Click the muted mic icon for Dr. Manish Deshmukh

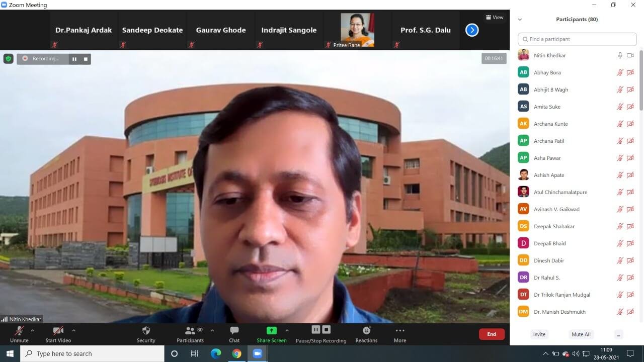[620, 312]
